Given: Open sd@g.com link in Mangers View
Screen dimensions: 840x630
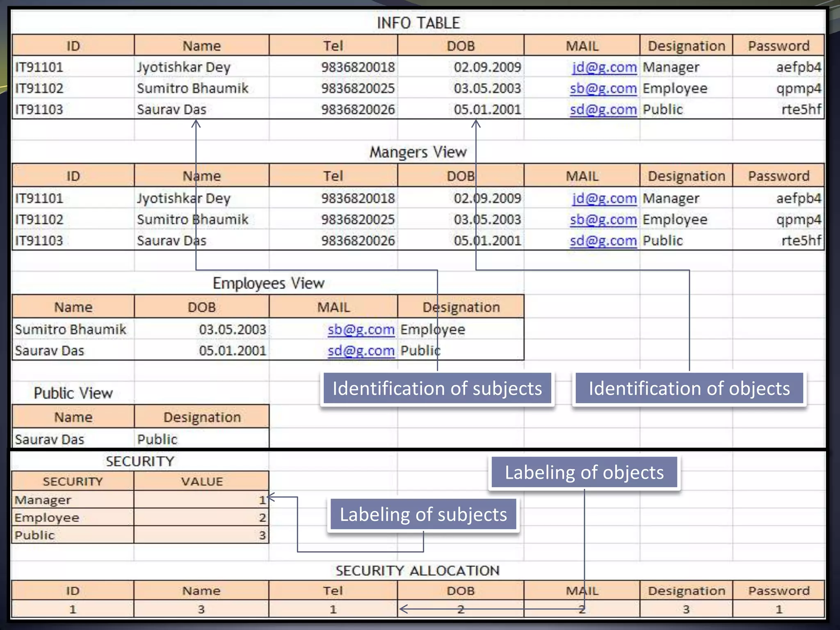Looking at the screenshot, I should tap(603, 241).
